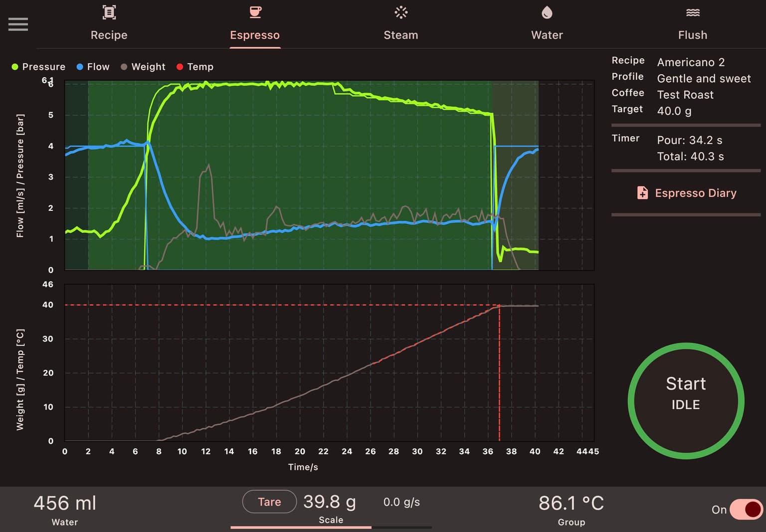Click the Total: 40.3 s timer
Screen dimensions: 766x532
pyautogui.click(x=690, y=157)
